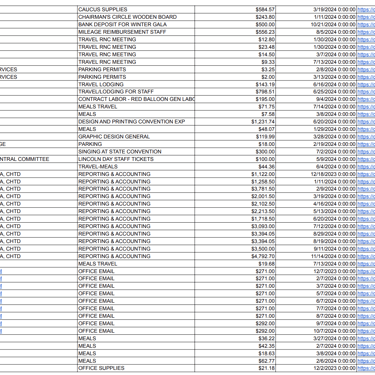Select the amount $798.51
The image size is (375, 375).
pyautogui.click(x=265, y=92)
